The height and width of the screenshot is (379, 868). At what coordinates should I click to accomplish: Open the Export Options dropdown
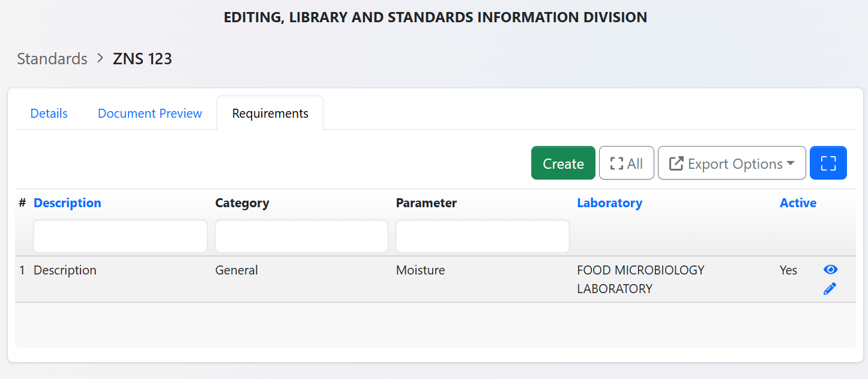(x=731, y=163)
